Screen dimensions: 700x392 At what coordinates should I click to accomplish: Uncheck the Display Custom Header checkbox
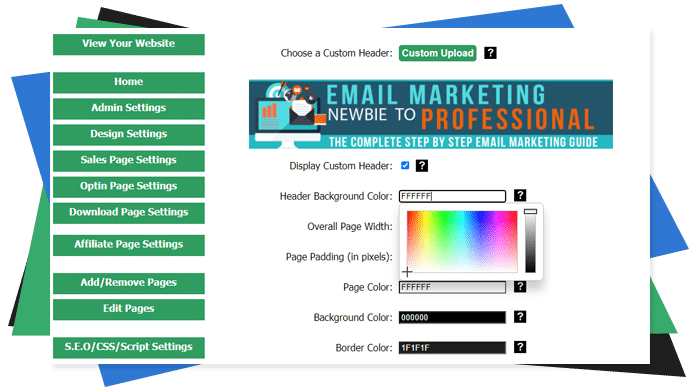[x=405, y=165]
